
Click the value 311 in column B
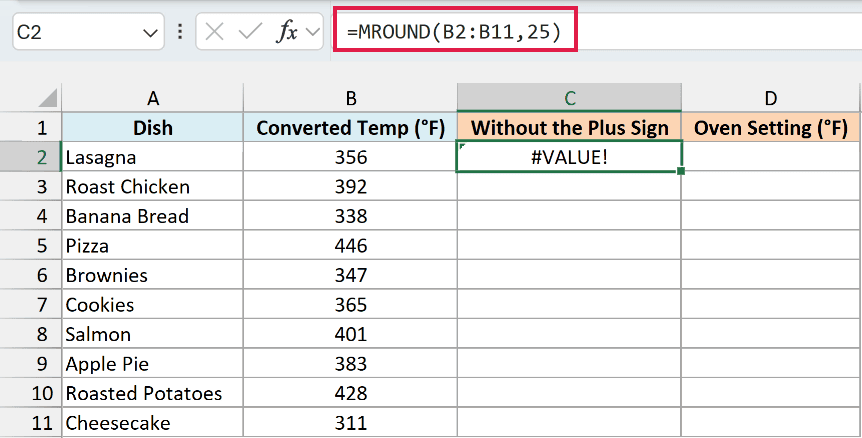pyautogui.click(x=350, y=423)
